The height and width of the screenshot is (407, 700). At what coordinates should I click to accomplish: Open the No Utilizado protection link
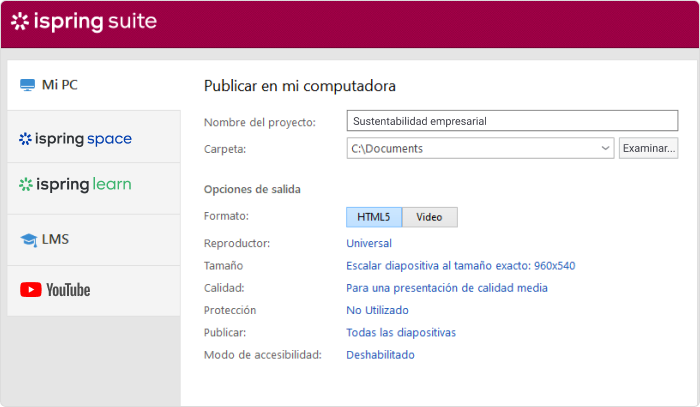point(377,310)
